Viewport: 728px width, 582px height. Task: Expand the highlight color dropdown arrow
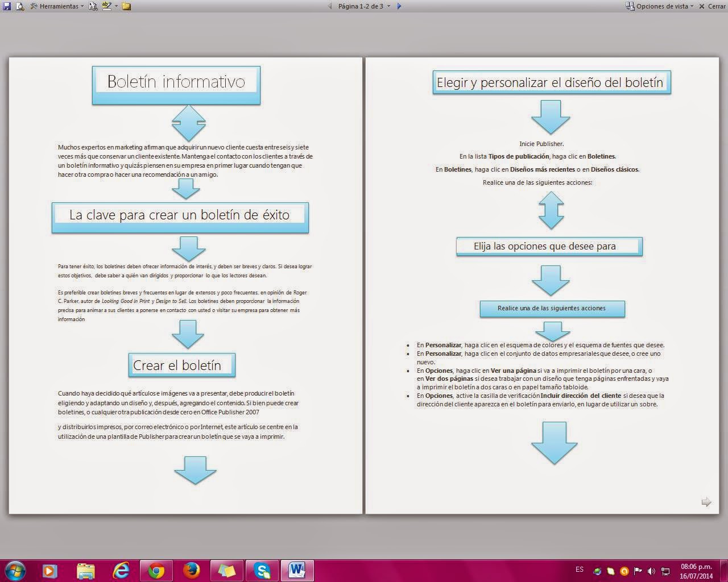tap(116, 6)
